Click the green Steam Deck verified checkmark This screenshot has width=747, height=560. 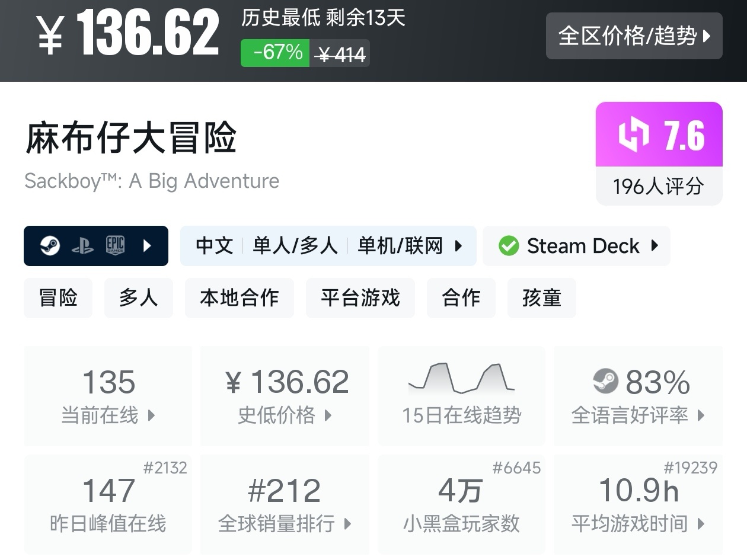tap(508, 246)
